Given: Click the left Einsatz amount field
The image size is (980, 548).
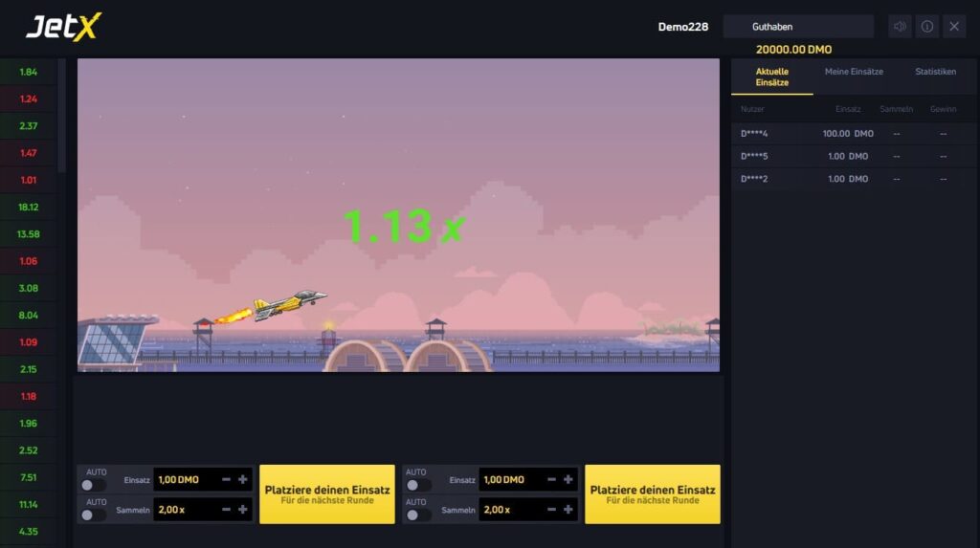Looking at the screenshot, I should 187,479.
